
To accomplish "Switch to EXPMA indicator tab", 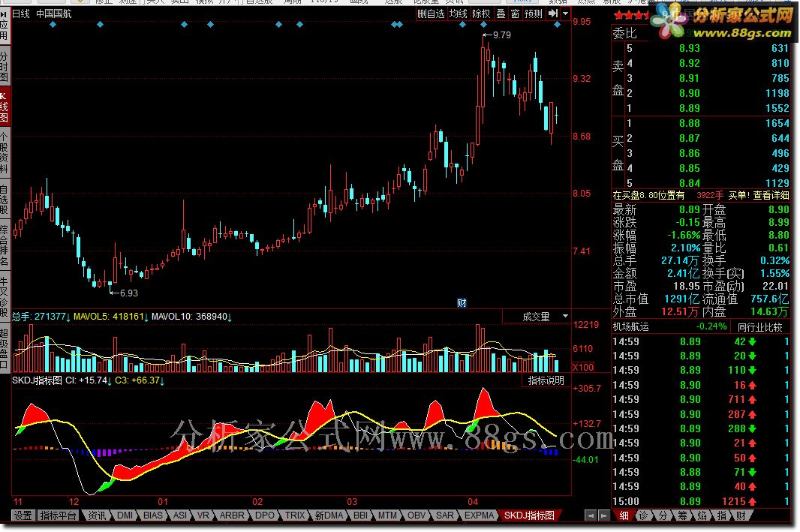I will point(479,515).
